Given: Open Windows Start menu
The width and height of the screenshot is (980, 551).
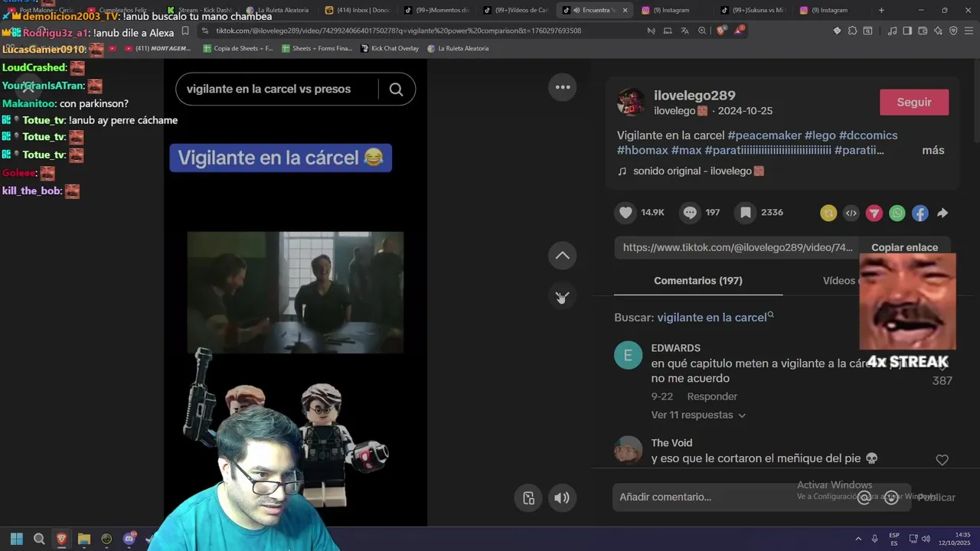Looking at the screenshot, I should click(17, 539).
